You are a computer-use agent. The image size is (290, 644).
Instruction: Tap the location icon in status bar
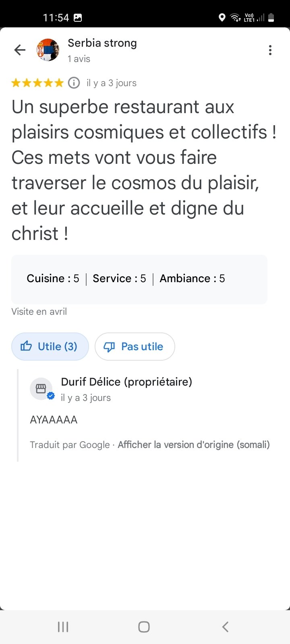(222, 17)
